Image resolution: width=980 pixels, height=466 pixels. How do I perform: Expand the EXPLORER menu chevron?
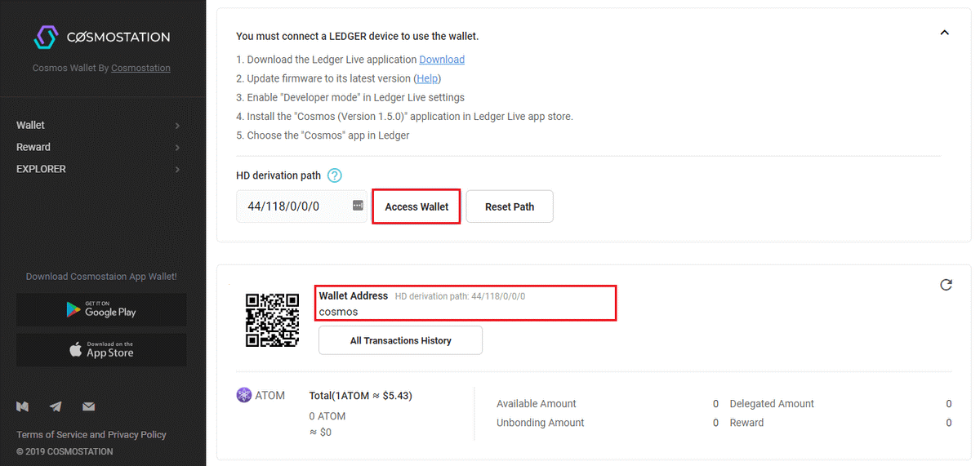pyautogui.click(x=177, y=170)
